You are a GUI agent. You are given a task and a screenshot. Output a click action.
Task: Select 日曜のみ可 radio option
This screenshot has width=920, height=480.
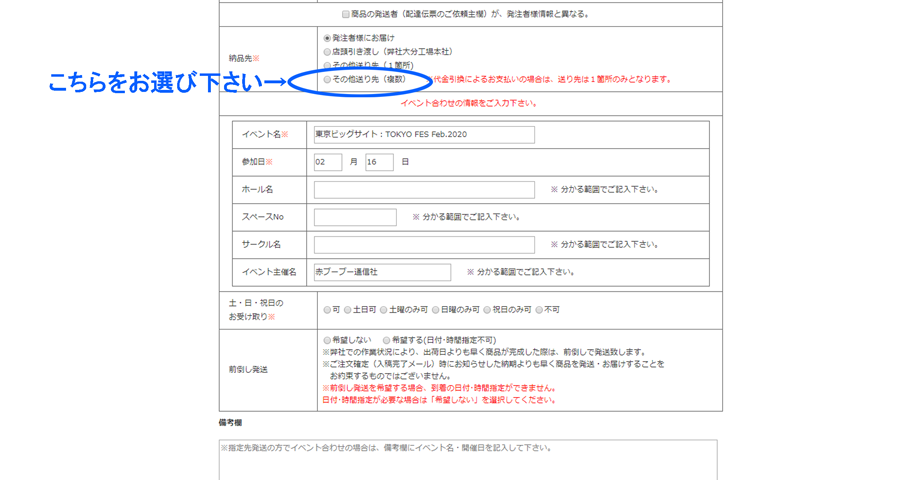click(x=436, y=310)
